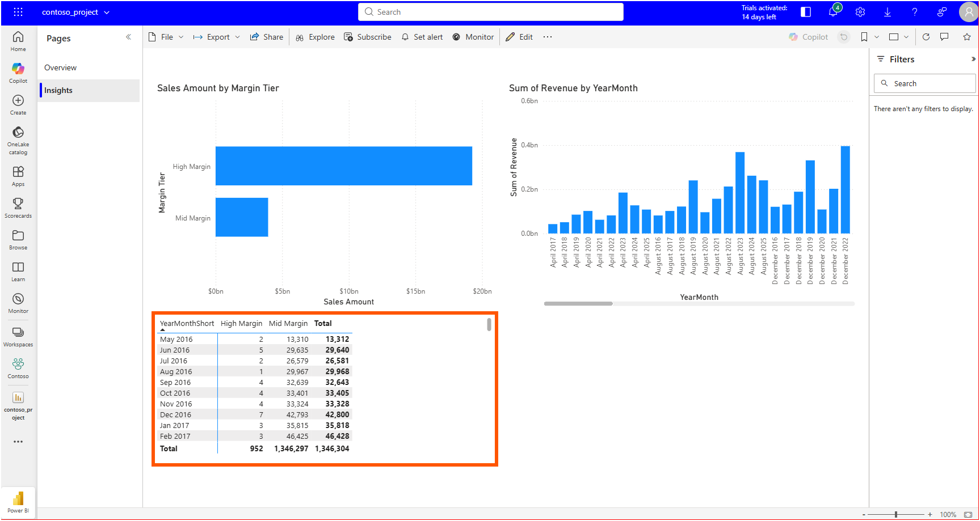
Task: Open the bookmark button
Action: (x=864, y=37)
